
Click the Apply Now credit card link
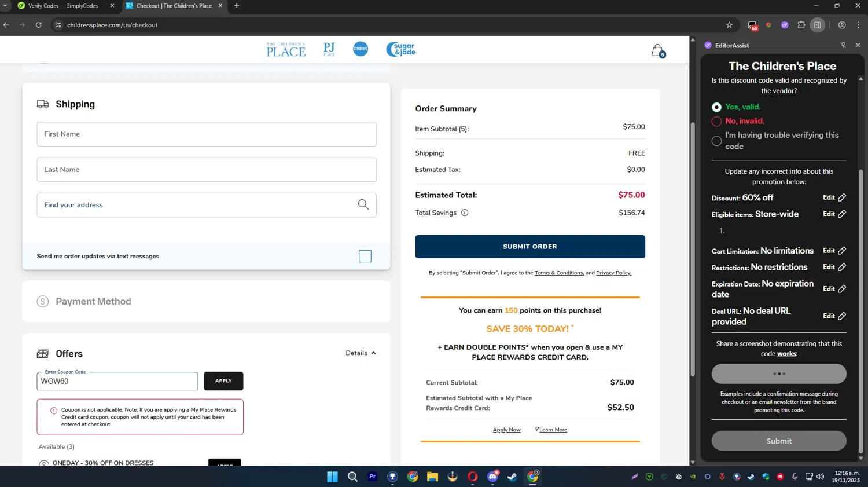point(507,430)
